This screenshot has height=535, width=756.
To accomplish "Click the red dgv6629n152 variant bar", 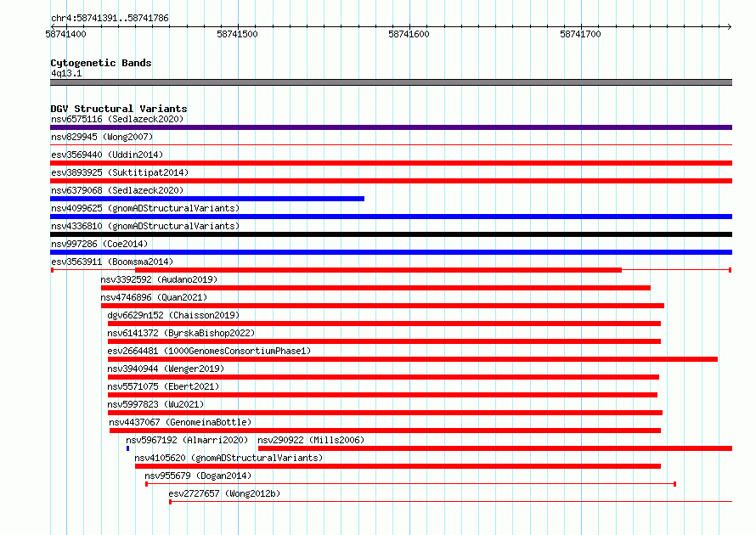I will click(384, 324).
